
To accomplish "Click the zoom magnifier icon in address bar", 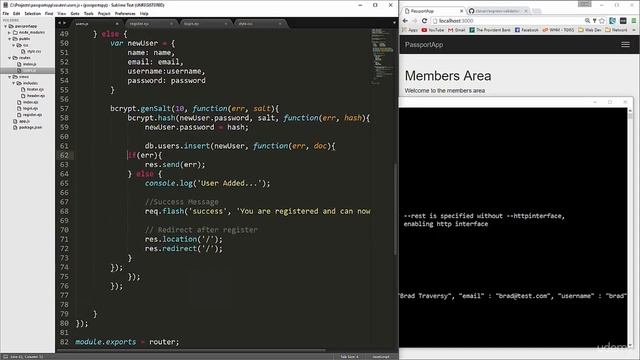I will [x=587, y=21].
